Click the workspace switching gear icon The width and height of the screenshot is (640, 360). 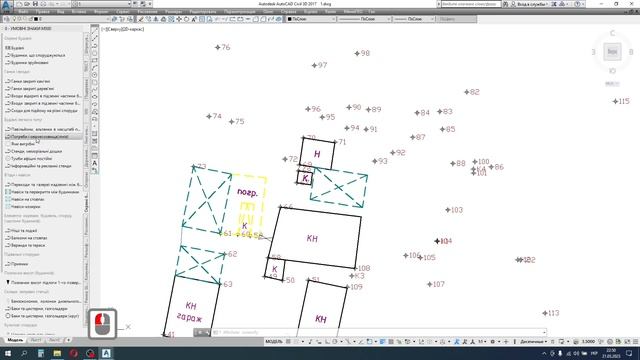point(493,341)
